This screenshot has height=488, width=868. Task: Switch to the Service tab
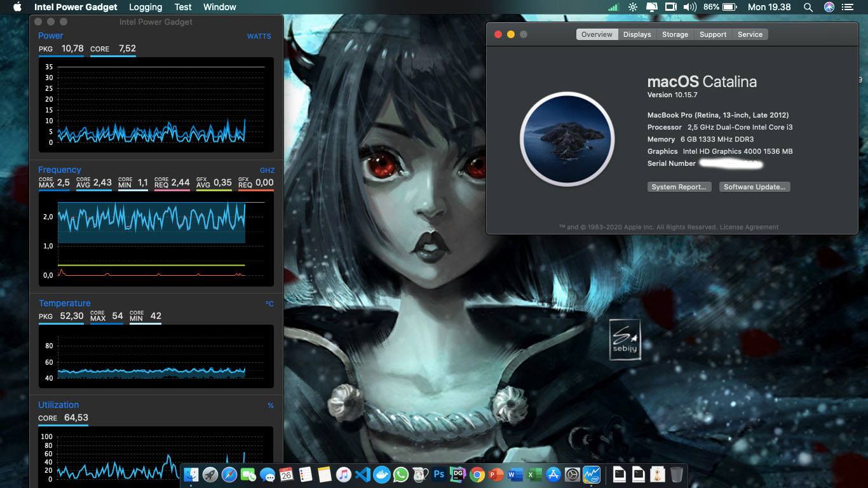tap(750, 34)
